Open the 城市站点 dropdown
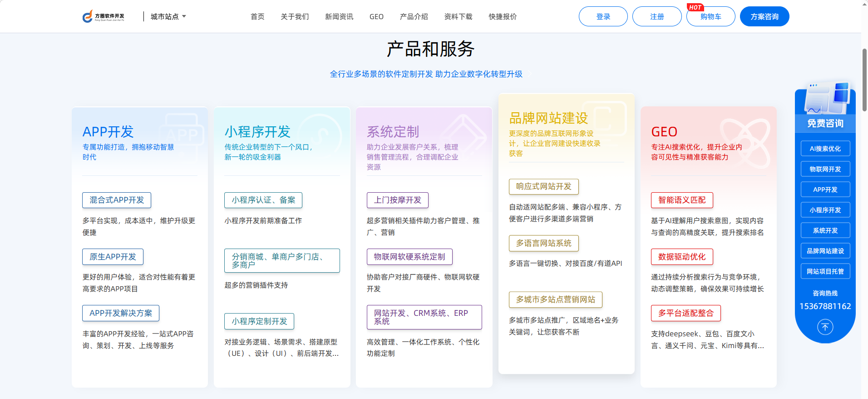This screenshot has height=399, width=868. pos(168,16)
